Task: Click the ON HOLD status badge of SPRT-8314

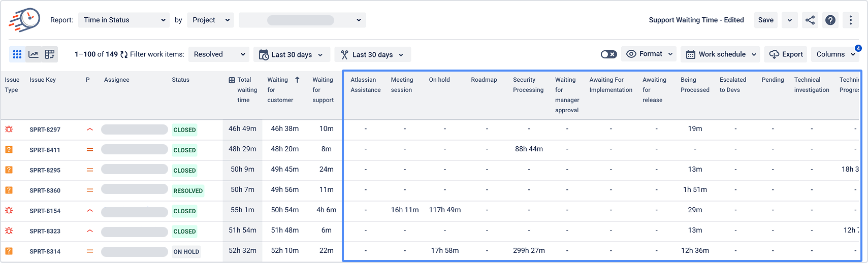Action: (x=186, y=252)
